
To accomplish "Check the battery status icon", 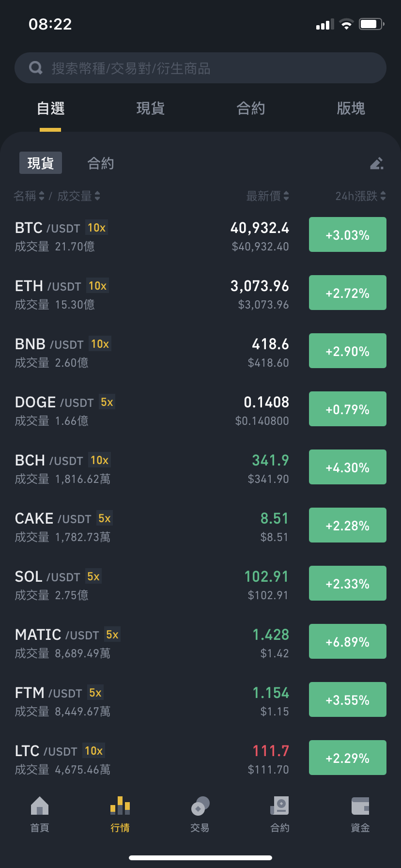I will 371,24.
